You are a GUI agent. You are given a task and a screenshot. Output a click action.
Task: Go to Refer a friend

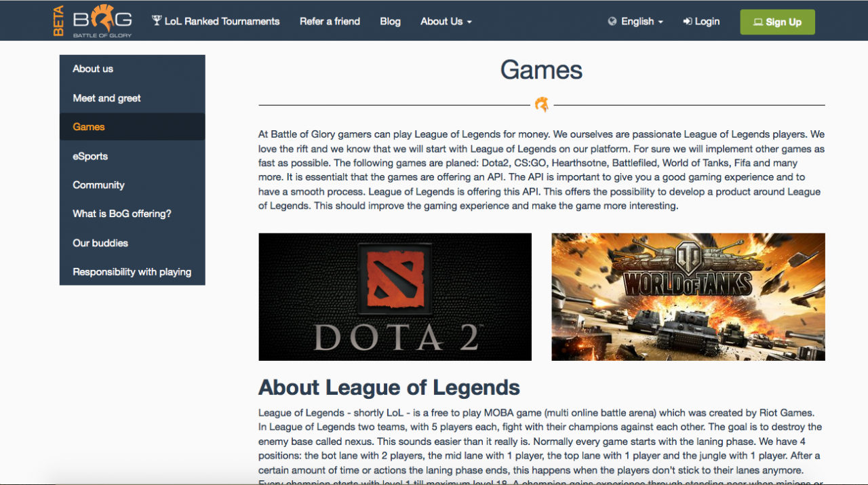[330, 21]
